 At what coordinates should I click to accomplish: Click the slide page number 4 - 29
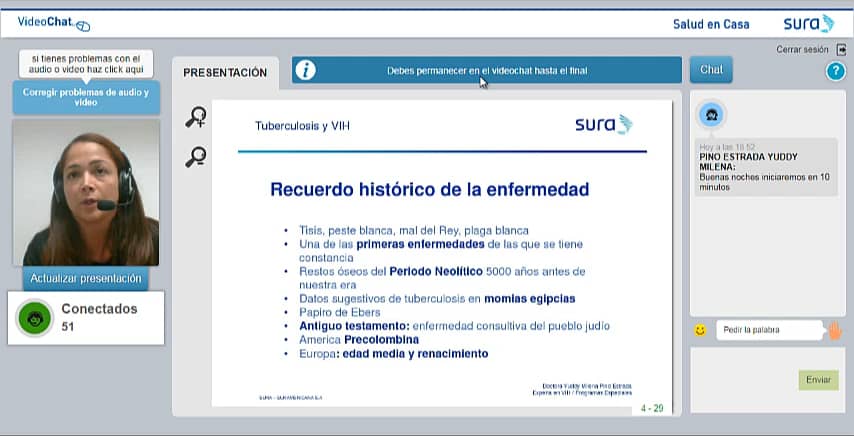[x=652, y=408]
